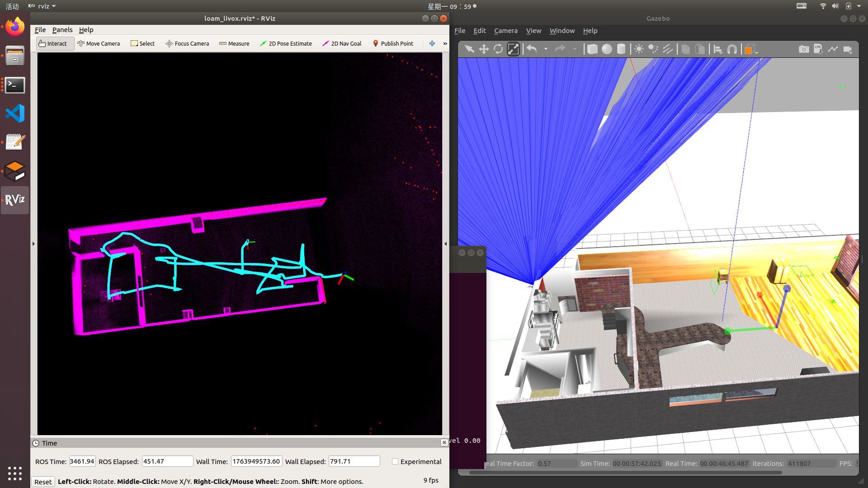Click the Reset button
868x488 pixels.
tap(43, 482)
